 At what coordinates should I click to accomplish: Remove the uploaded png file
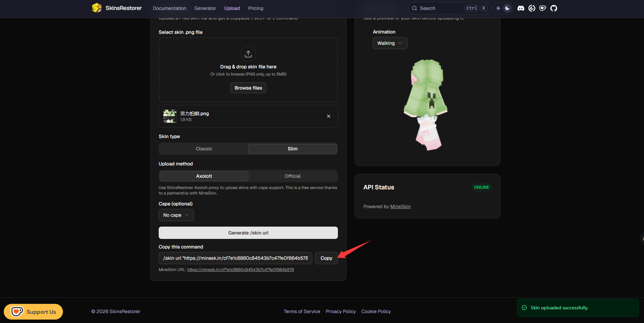pos(329,116)
